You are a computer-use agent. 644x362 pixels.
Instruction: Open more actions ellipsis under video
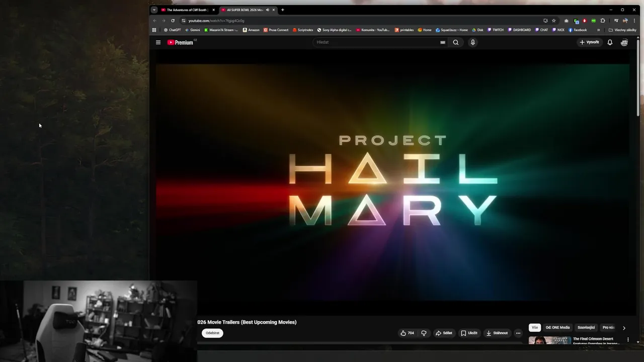[x=518, y=333]
